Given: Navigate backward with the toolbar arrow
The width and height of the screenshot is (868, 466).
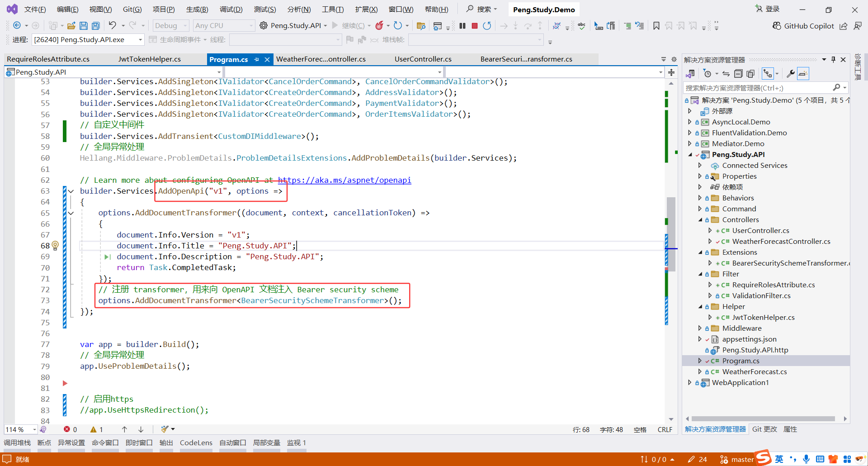Looking at the screenshot, I should (x=17, y=25).
